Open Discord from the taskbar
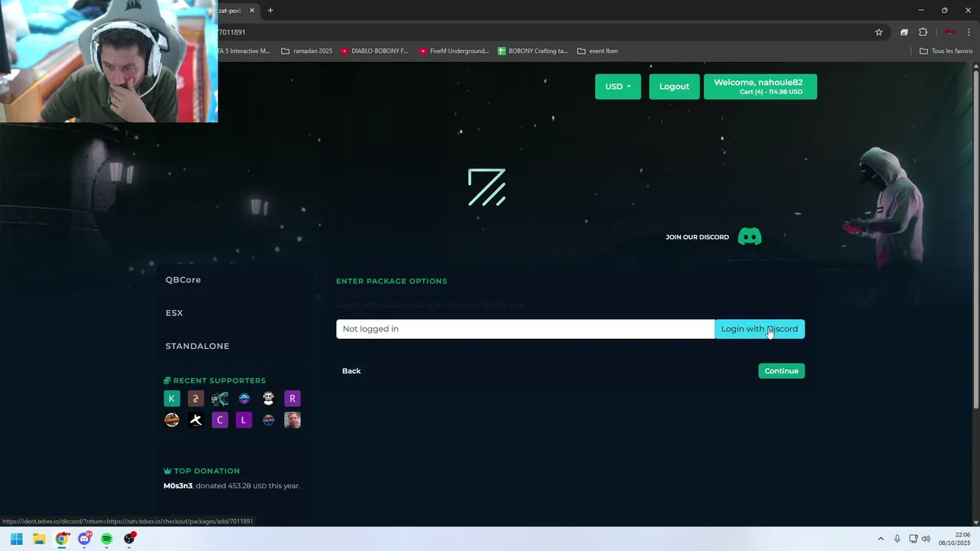980x551 pixels. 84,539
